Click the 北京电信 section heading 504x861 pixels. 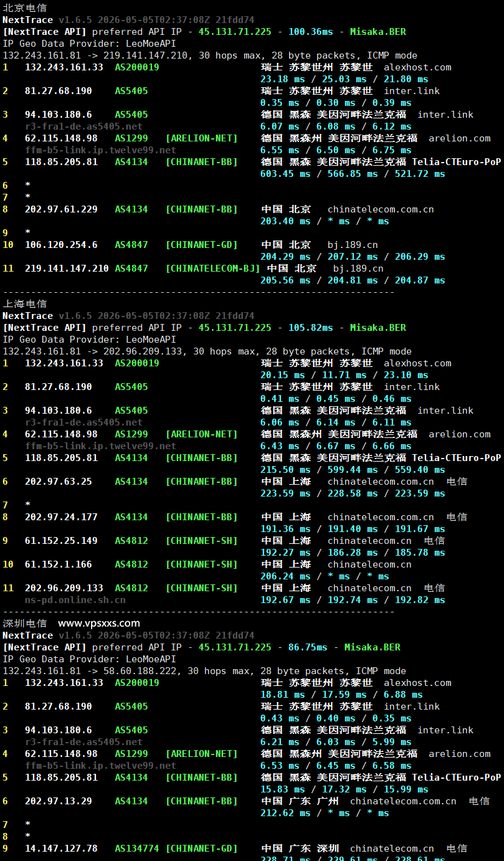click(24, 8)
